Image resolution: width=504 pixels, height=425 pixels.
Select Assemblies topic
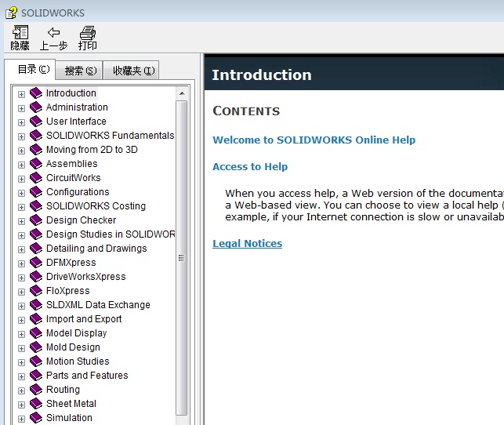72,164
